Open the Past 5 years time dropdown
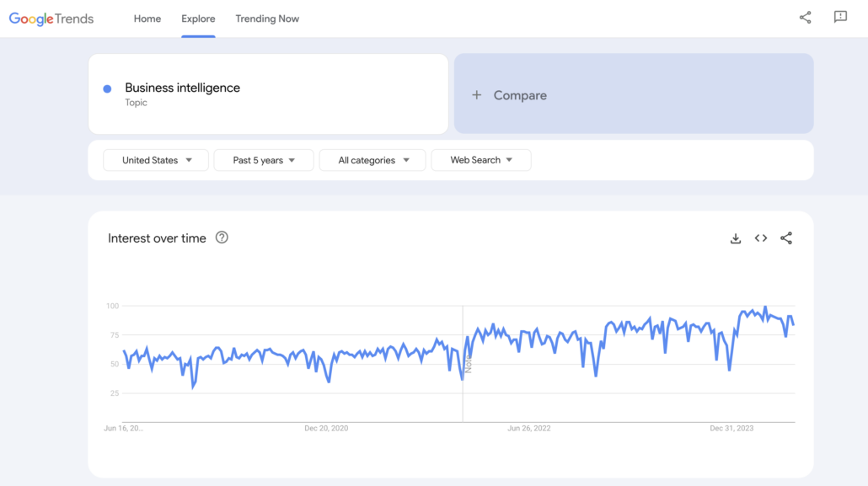 point(264,160)
